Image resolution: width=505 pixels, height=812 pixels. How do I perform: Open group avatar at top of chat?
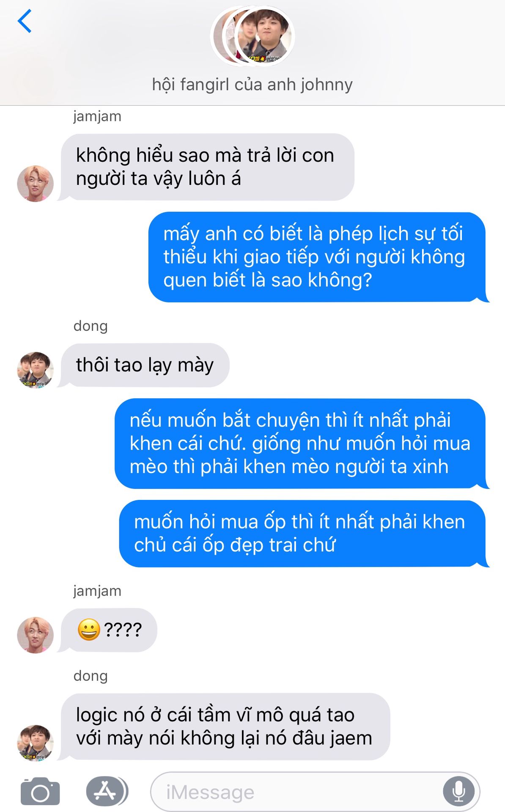click(x=252, y=36)
